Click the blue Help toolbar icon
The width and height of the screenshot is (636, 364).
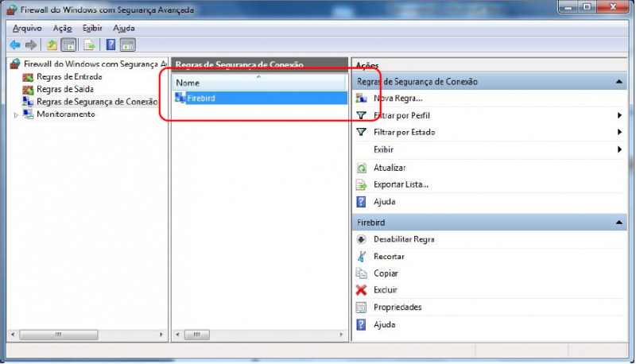click(111, 45)
